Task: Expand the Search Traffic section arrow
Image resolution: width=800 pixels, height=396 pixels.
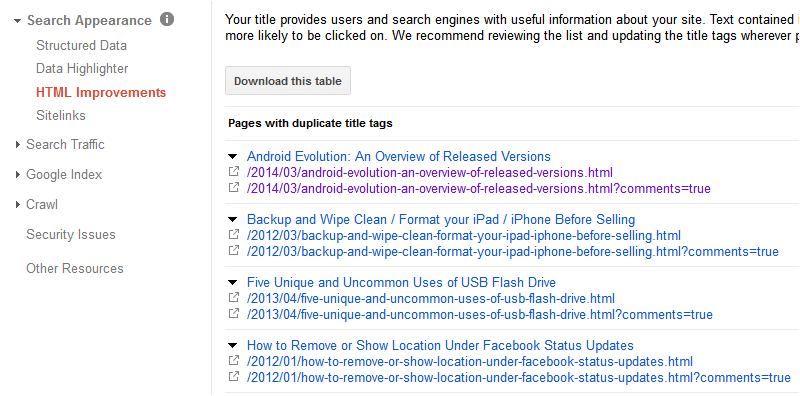Action: [x=18, y=145]
